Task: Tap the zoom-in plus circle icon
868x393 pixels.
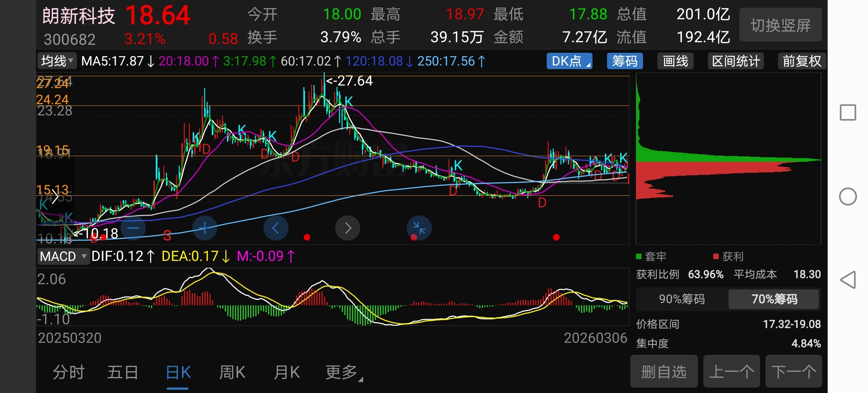Action: coord(205,228)
